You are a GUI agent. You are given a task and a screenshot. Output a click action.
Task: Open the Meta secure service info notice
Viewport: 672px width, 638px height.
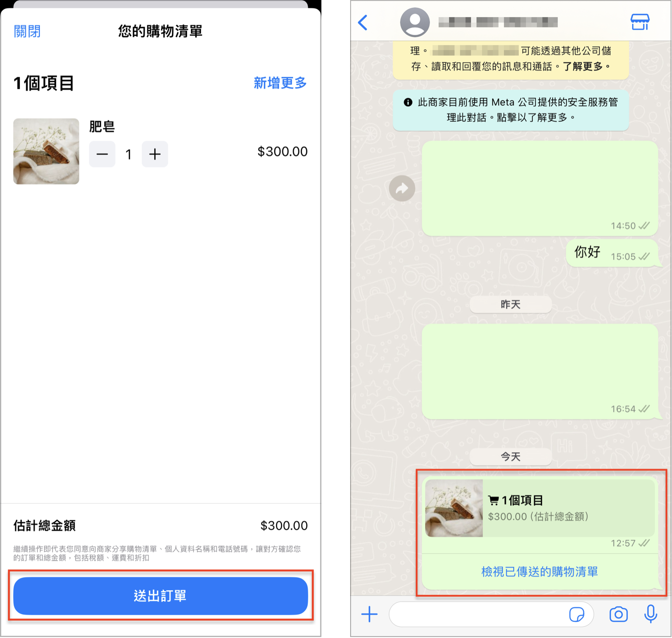[511, 110]
